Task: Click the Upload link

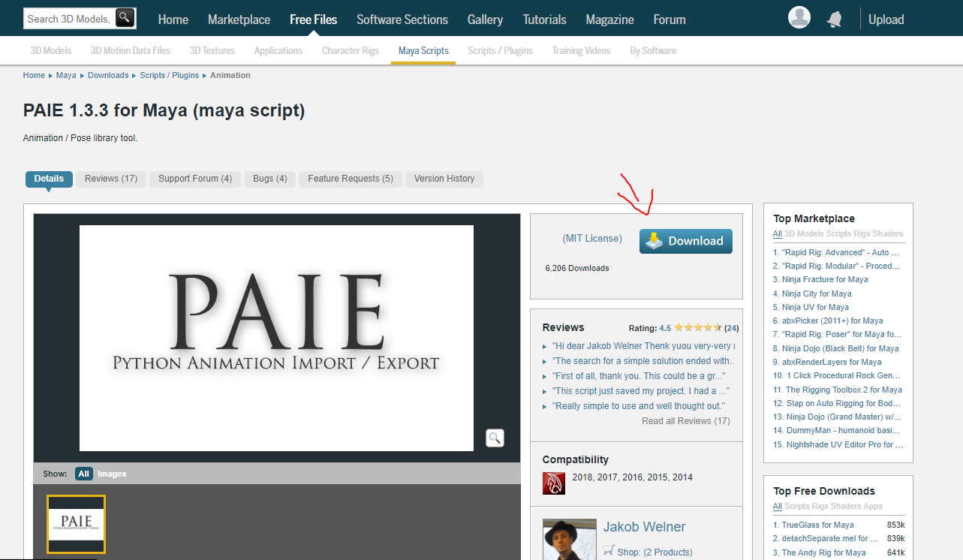Action: point(886,20)
